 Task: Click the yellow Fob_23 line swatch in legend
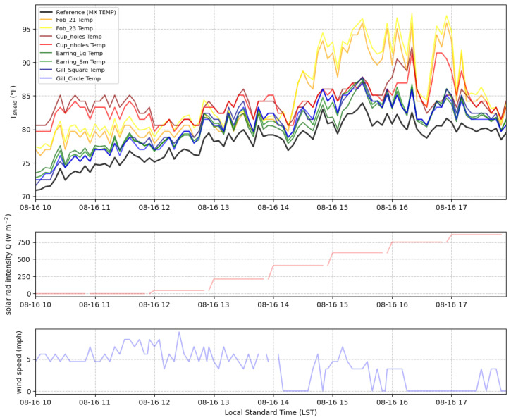pyautogui.click(x=47, y=28)
